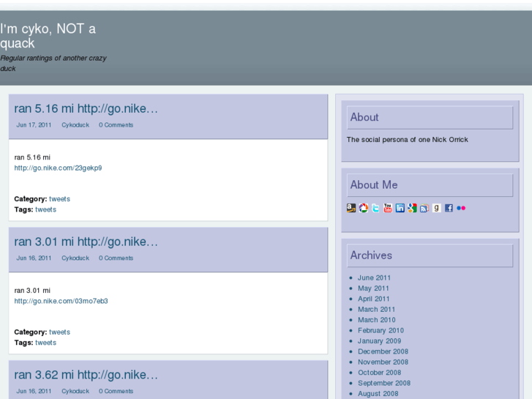Follow link http://go.nike.com/23gekp9
The height and width of the screenshot is (399, 532).
(58, 168)
